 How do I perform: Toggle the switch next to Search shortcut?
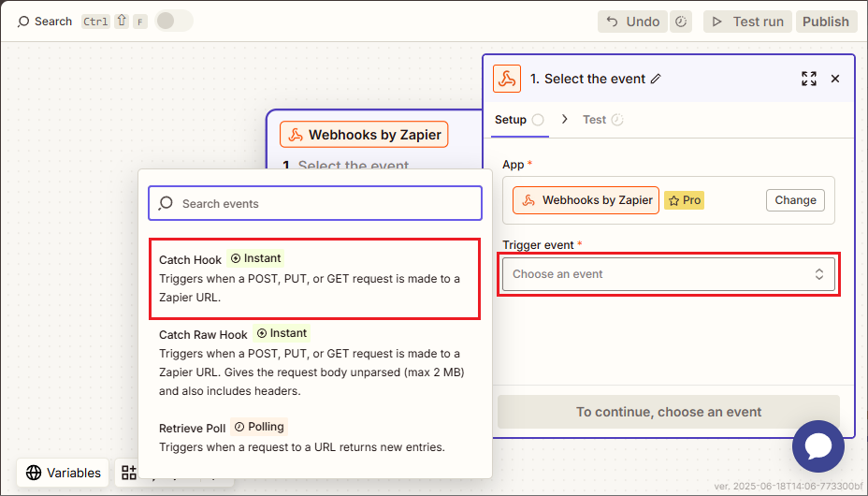pos(174,21)
